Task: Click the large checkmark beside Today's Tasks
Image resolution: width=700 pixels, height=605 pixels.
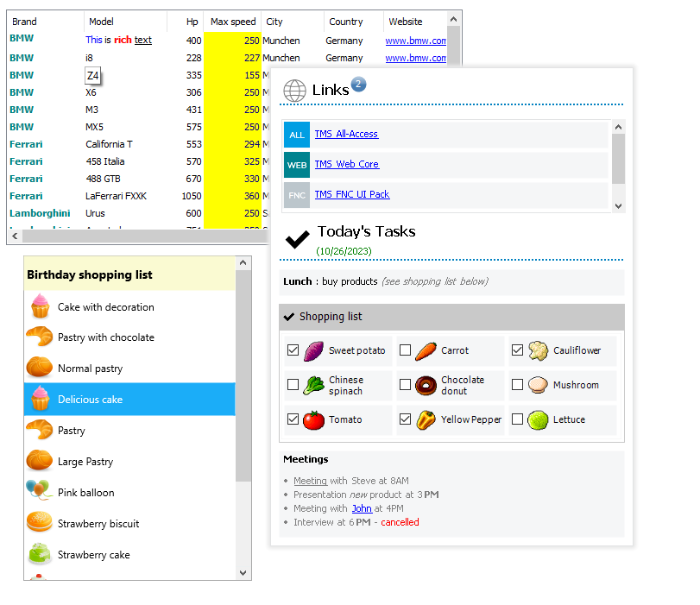Action: click(x=297, y=239)
